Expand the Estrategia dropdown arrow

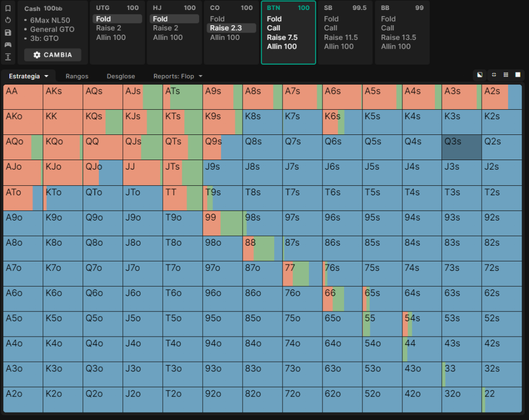click(x=46, y=76)
